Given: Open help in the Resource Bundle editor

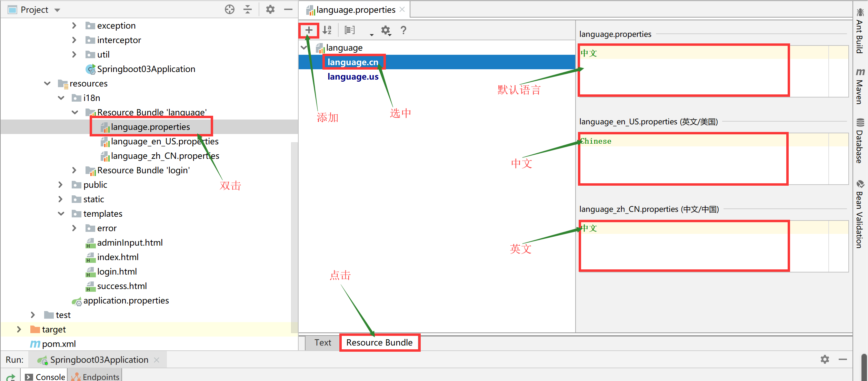Looking at the screenshot, I should click(403, 30).
